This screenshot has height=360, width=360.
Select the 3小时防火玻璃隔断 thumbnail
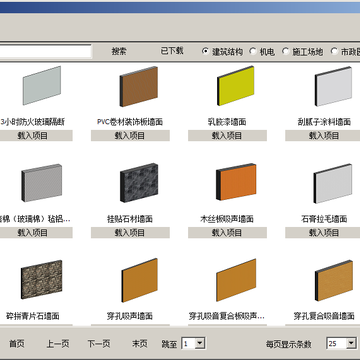[42, 86]
